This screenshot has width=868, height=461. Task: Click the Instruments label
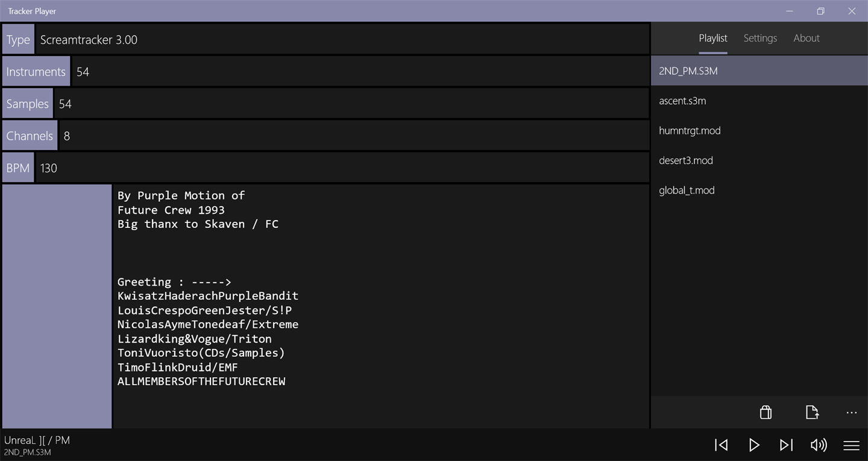point(36,72)
